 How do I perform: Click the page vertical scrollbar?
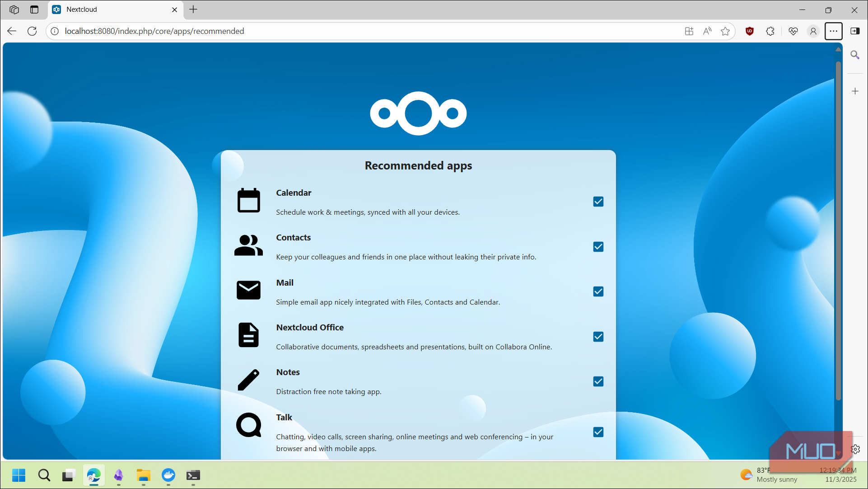tap(838, 230)
